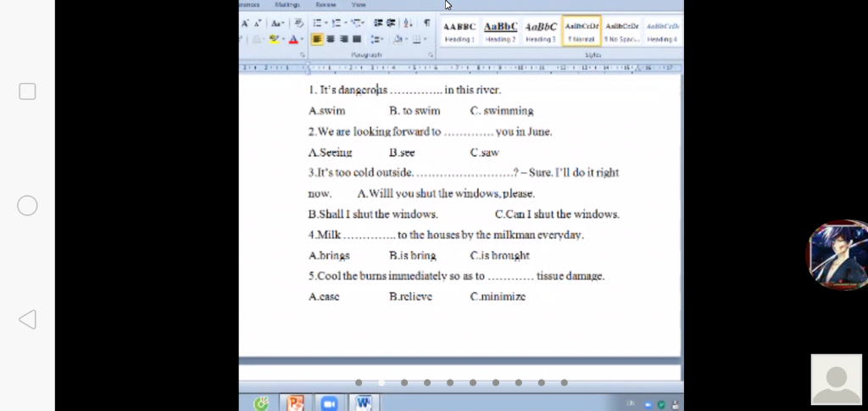This screenshot has width=868, height=411.
Task: Open multilevel list dropdown arrow
Action: [363, 23]
